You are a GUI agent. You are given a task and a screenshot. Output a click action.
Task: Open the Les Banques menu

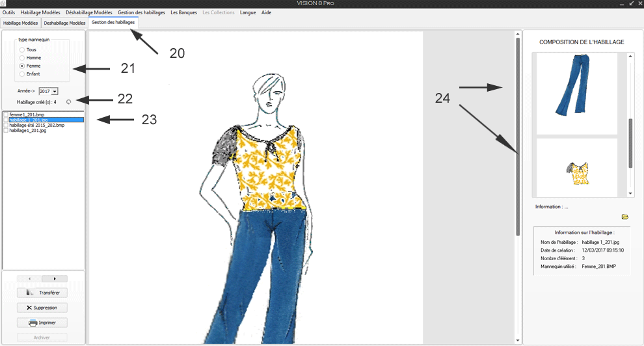pos(183,12)
